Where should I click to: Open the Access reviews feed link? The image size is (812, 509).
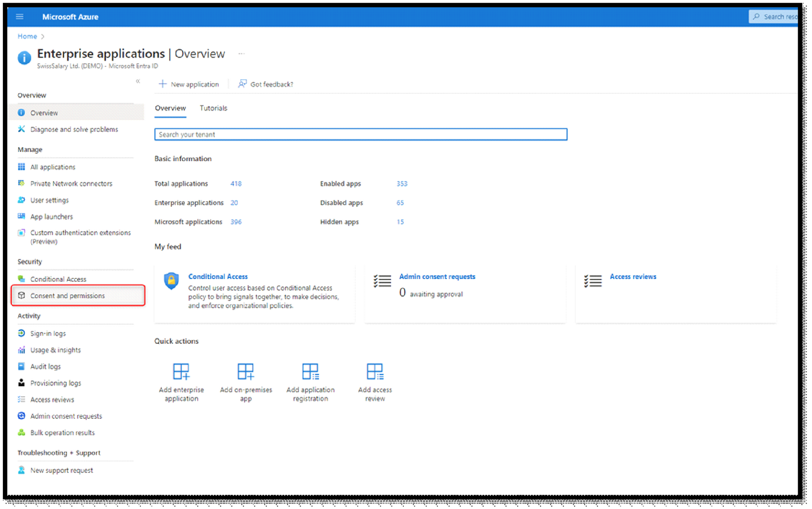[633, 277]
